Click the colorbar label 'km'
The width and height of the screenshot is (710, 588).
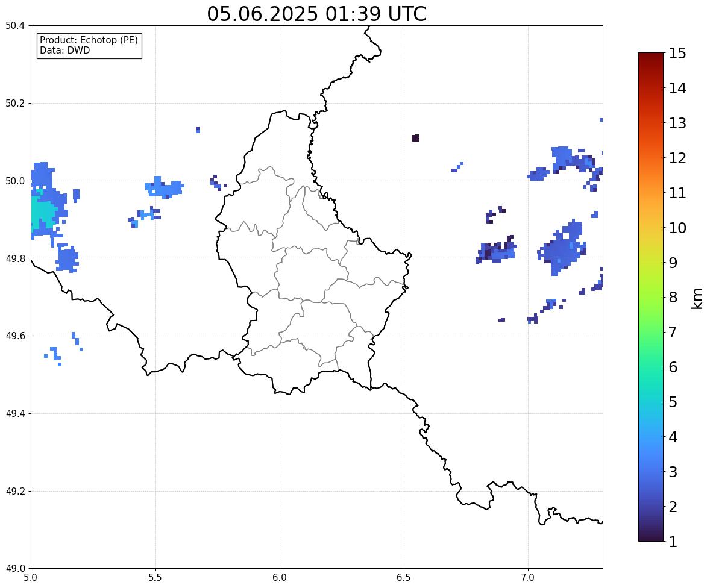pos(697,298)
